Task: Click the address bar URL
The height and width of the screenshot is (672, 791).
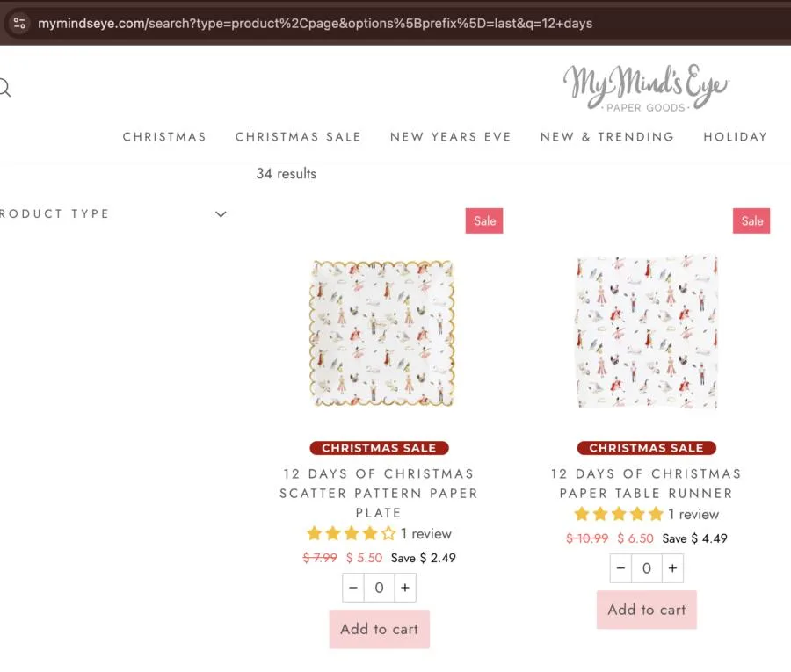Action: 316,24
